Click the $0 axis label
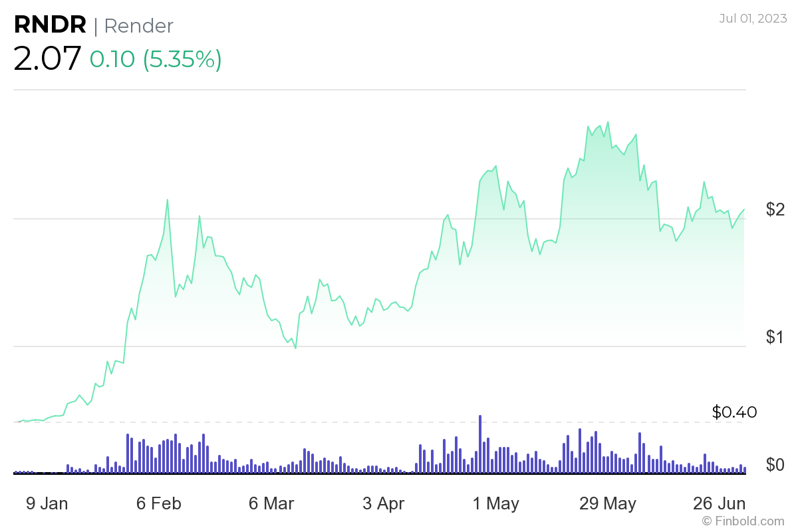This screenshot has height=532, width=798. [x=775, y=464]
